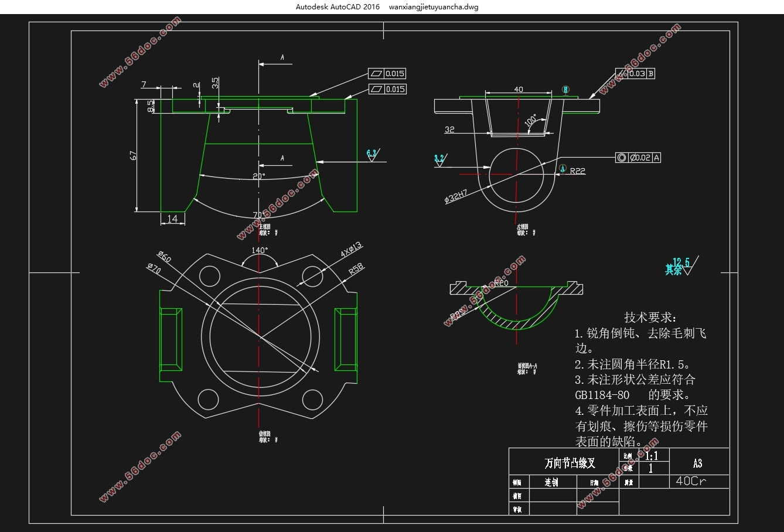Select the cyan datum B marker
The height and width of the screenshot is (532, 784).
pyautogui.click(x=565, y=90)
